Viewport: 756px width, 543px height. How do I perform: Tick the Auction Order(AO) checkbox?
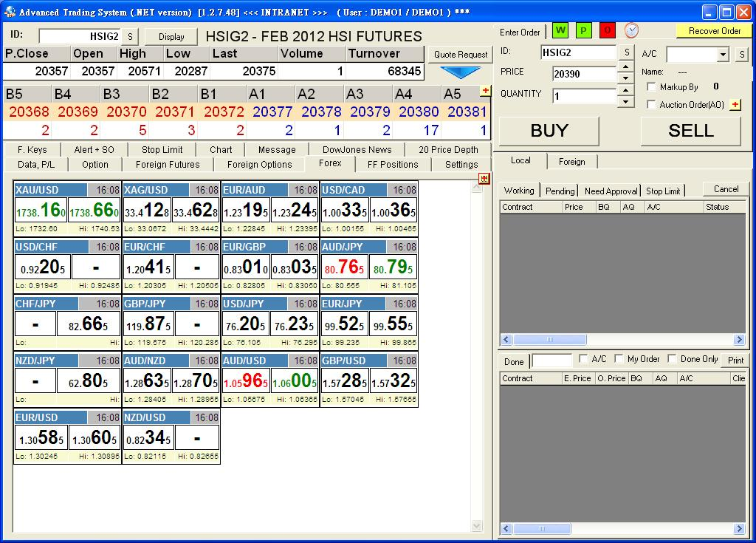point(651,105)
